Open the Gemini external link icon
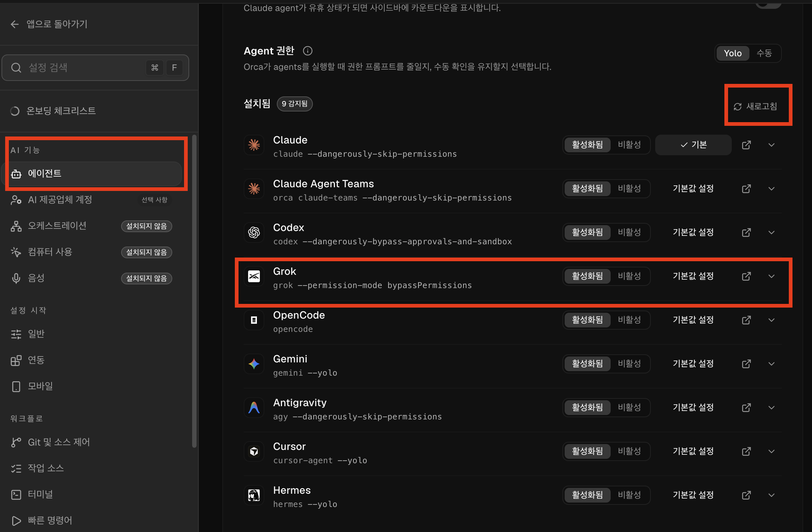 pos(746,364)
